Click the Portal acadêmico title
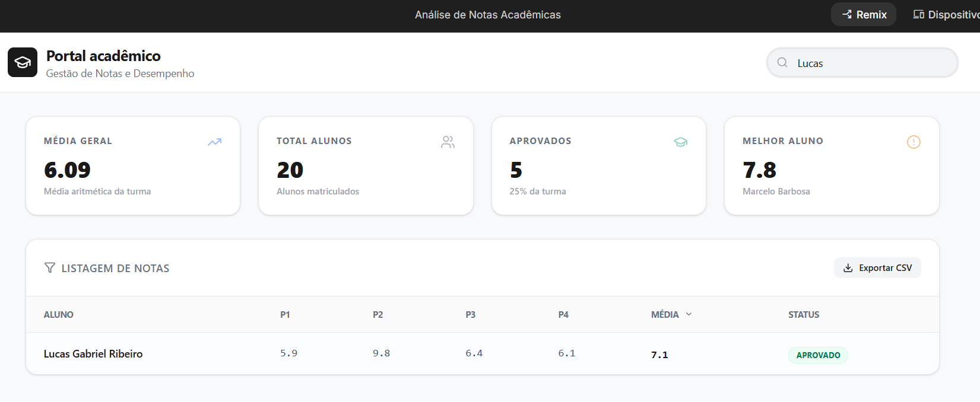This screenshot has height=402, width=980. [103, 56]
